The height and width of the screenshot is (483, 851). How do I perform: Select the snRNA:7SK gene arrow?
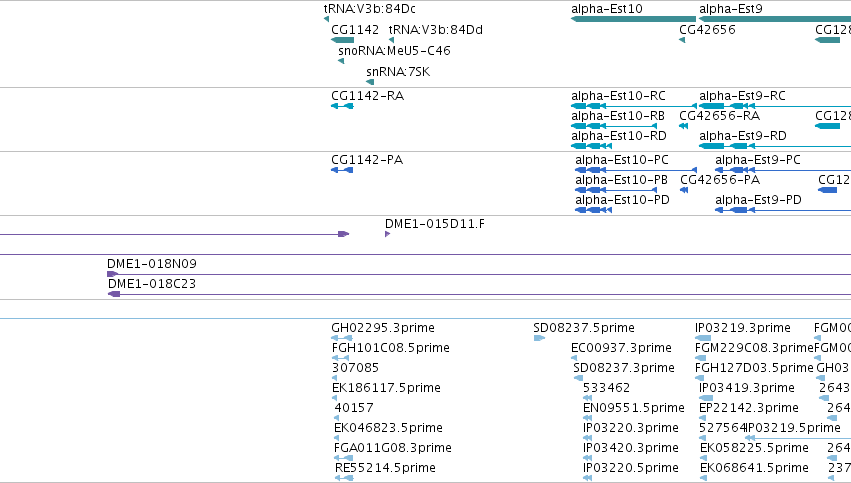click(x=370, y=82)
